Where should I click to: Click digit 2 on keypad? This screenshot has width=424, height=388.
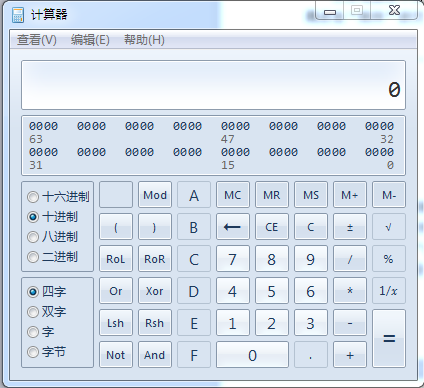(272, 323)
